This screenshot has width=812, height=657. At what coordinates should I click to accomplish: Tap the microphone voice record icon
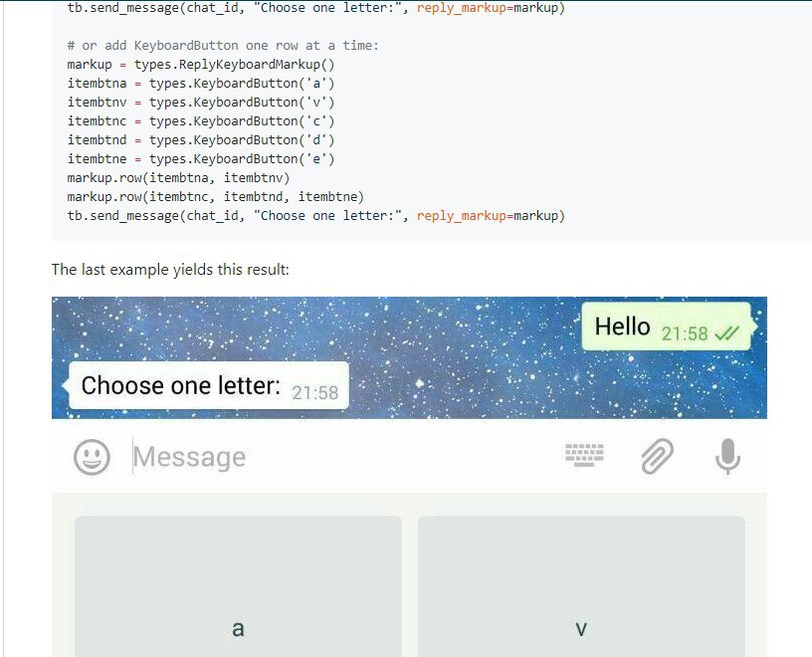click(x=727, y=456)
